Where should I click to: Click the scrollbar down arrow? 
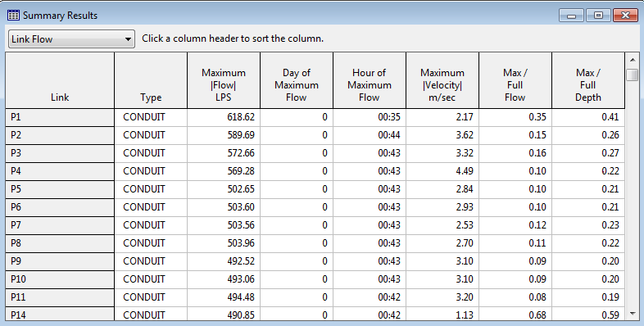click(632, 314)
